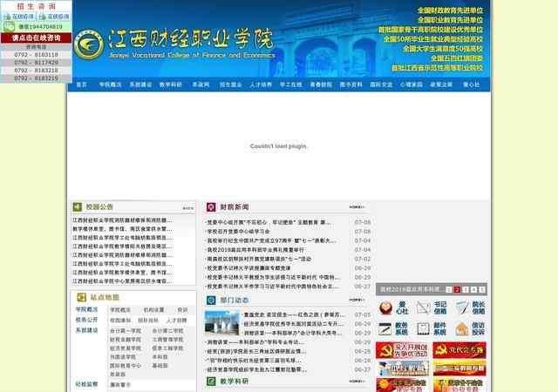Click the red 请点击在线咨询 button
Image resolution: width=558 pixels, height=392 pixels.
point(37,38)
